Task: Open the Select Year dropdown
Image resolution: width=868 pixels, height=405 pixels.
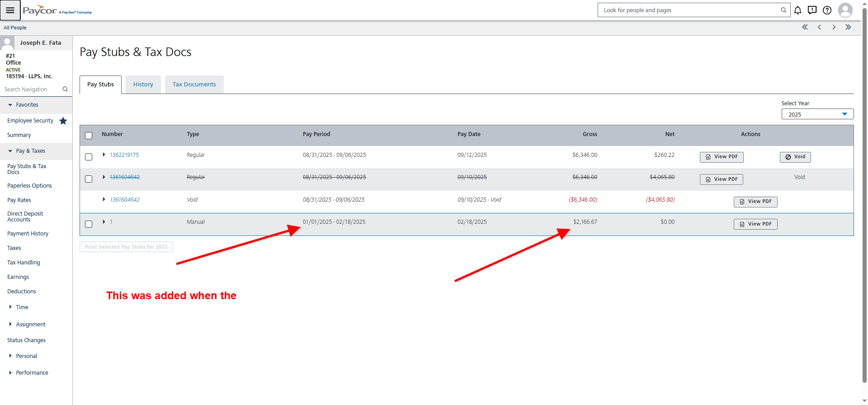Action: (x=817, y=114)
